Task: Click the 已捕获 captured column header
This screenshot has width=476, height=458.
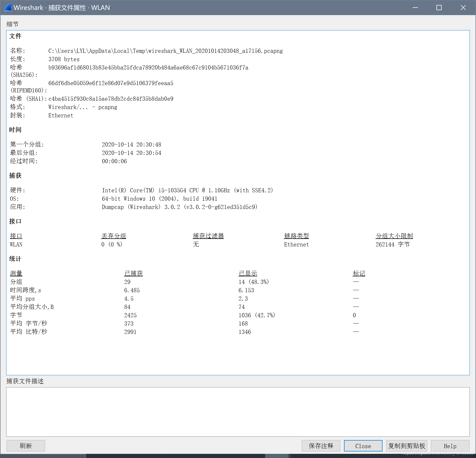Action: click(133, 273)
